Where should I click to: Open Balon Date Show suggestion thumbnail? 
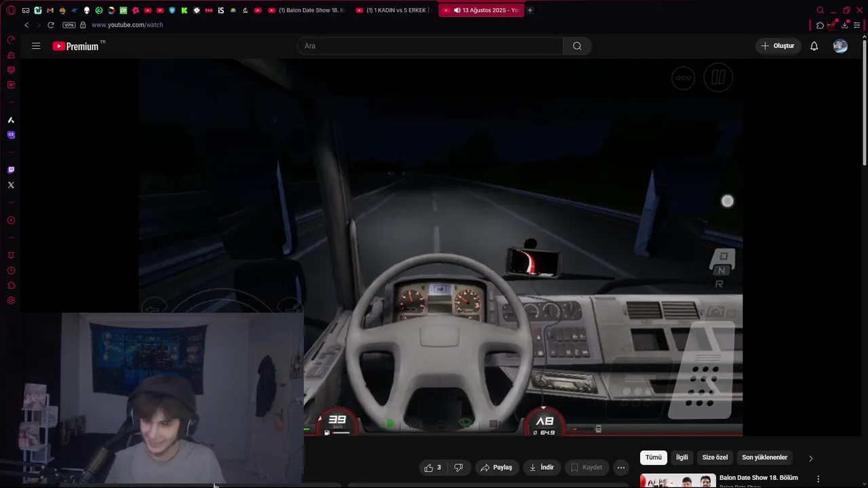tap(678, 481)
